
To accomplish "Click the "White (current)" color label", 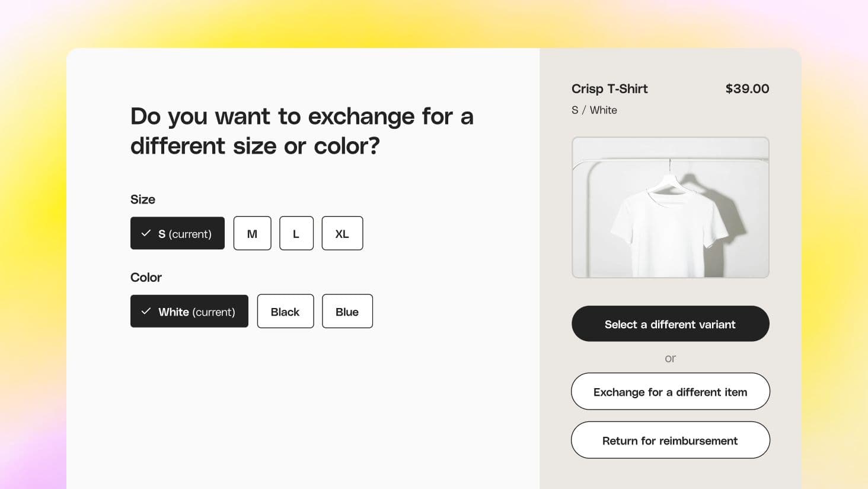I will pos(197,312).
